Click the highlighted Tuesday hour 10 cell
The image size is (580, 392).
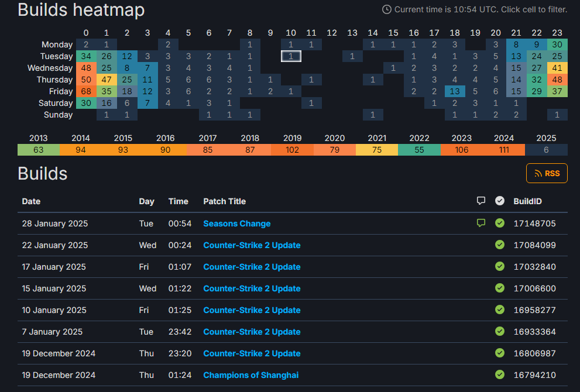click(x=291, y=56)
